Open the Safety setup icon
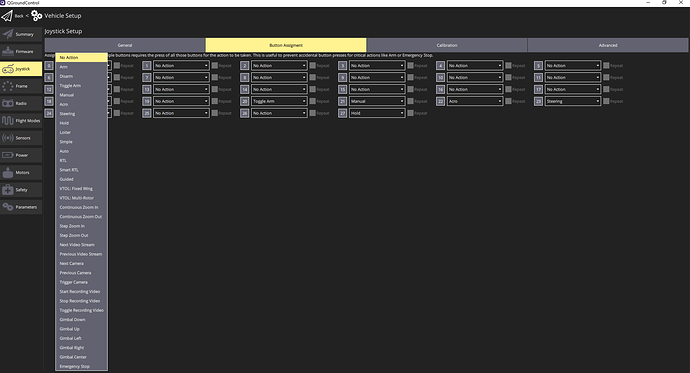Screen dimensions: 690x373 pyautogui.click(x=7, y=190)
